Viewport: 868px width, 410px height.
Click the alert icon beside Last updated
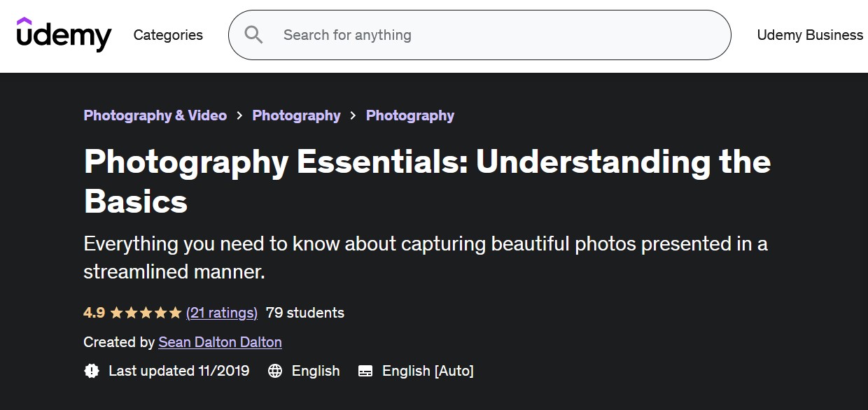point(92,371)
